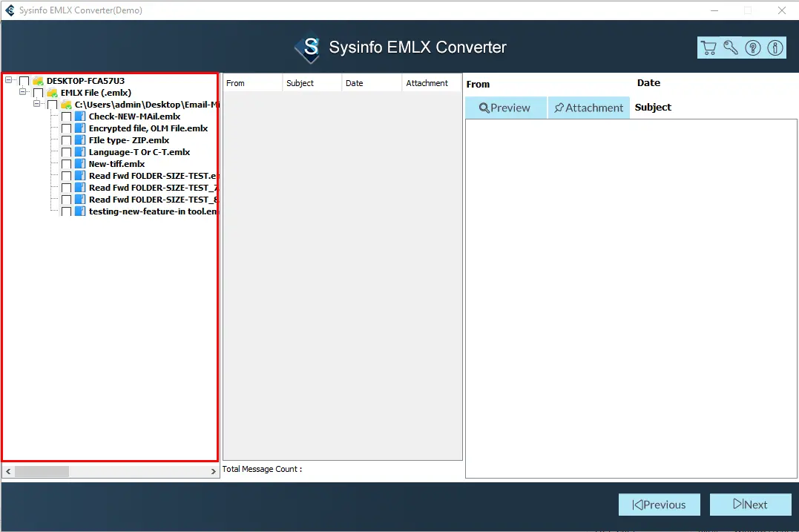Sort by the From column header
Viewport: 799px width, 532px height.
(x=252, y=83)
